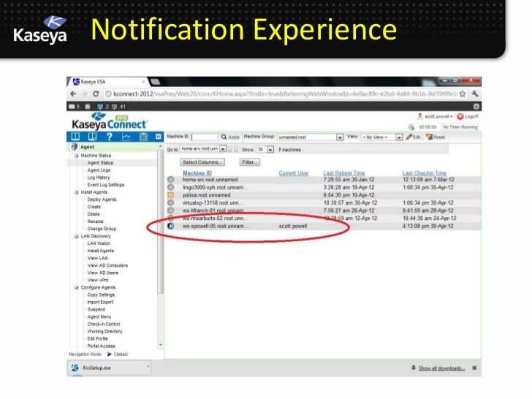Screen dimensions: 532x399
Task: Click the line chart icon in the blue toolbar
Action: 126,137
